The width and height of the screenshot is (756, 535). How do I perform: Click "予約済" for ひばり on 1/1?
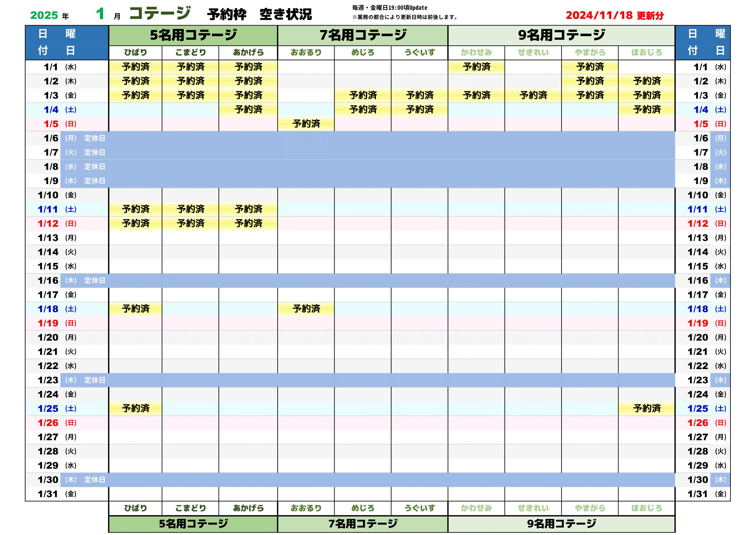(136, 67)
